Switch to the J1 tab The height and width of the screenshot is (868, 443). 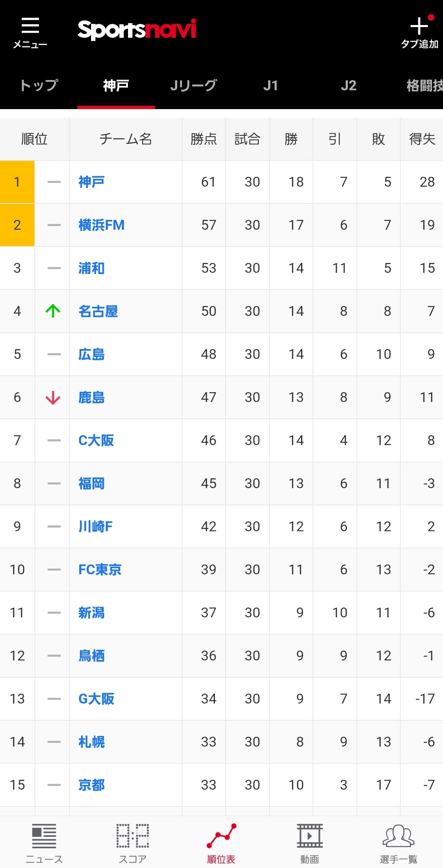coord(271,85)
